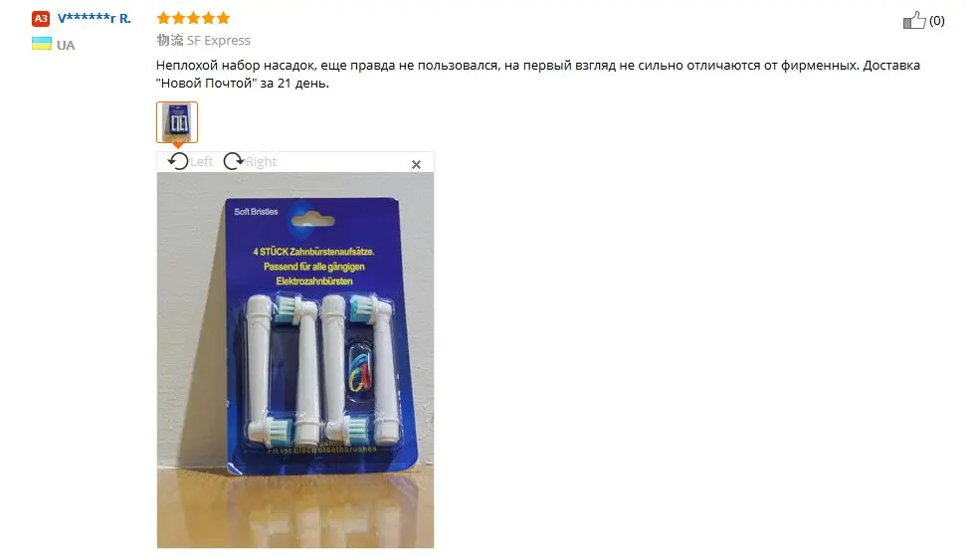Close the enlarged review photo

pyautogui.click(x=416, y=164)
